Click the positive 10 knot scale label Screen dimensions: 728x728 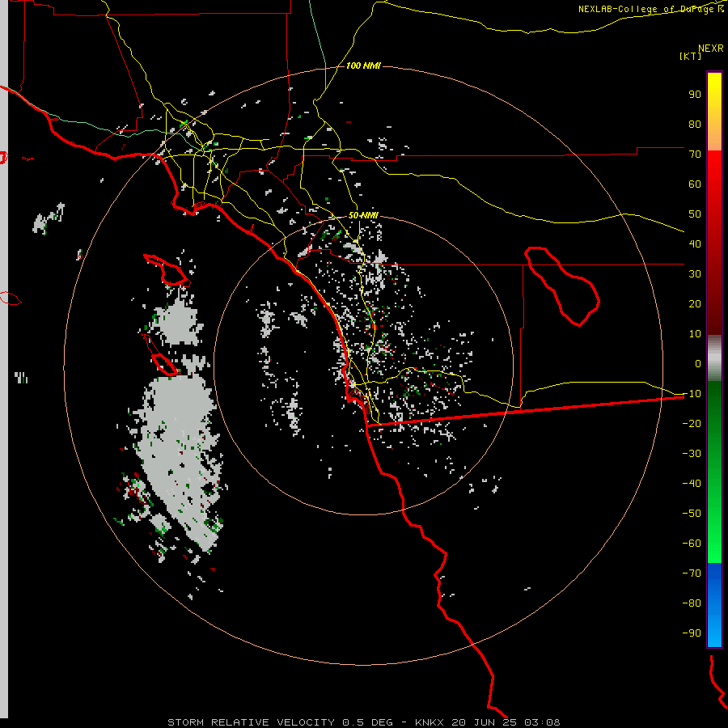pyautogui.click(x=695, y=334)
